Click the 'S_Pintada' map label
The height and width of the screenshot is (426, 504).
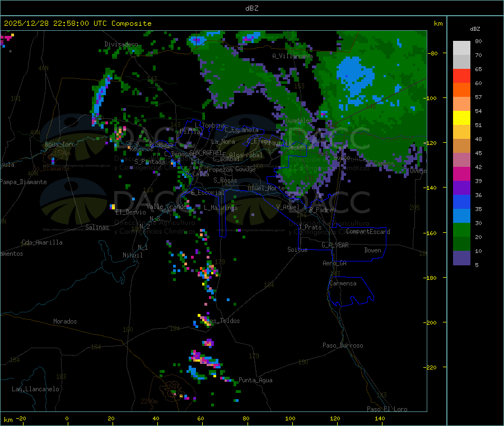(150, 162)
